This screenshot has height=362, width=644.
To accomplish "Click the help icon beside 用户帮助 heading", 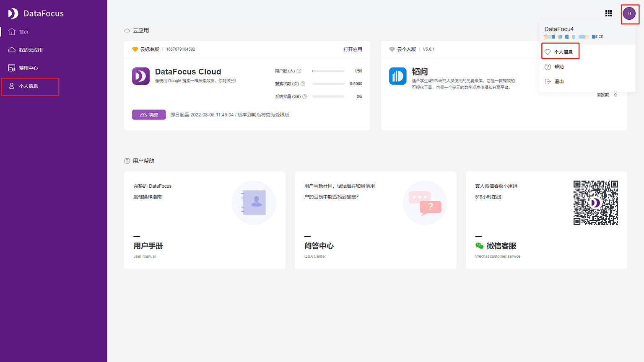I will tap(127, 161).
